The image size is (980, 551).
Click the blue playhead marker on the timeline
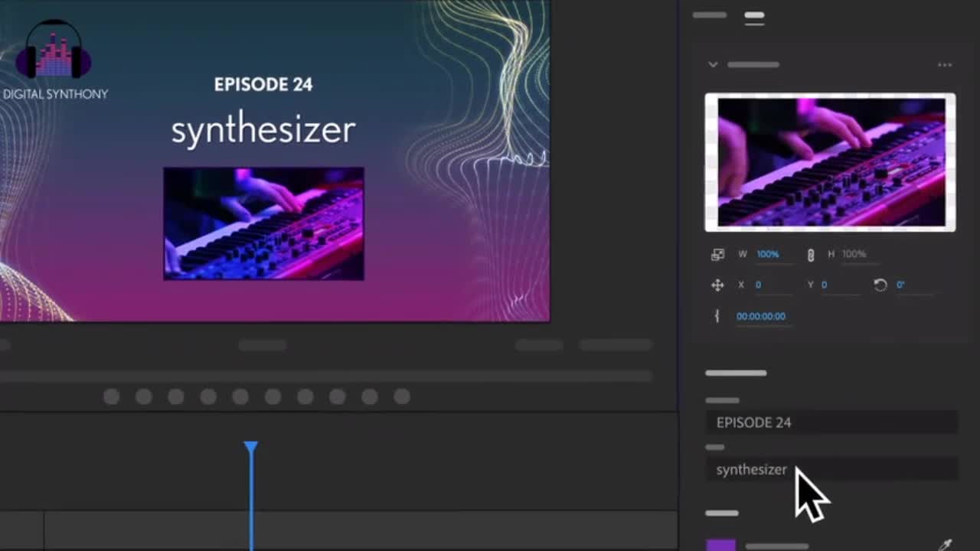(x=251, y=447)
